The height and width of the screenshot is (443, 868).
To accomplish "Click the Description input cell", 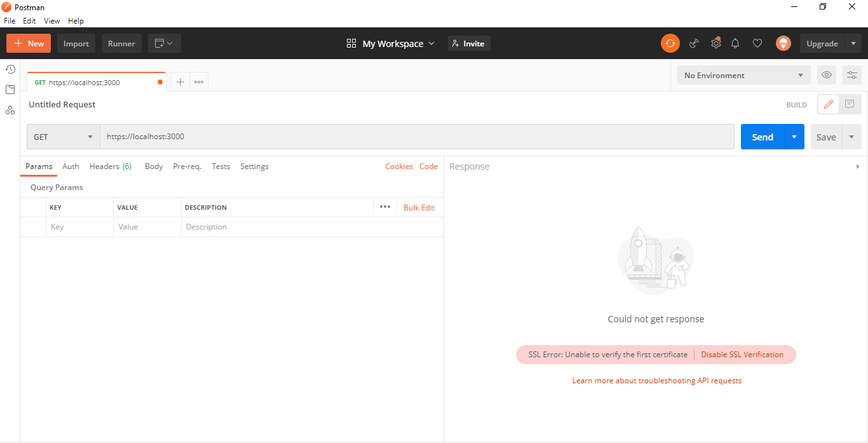I will 312,227.
